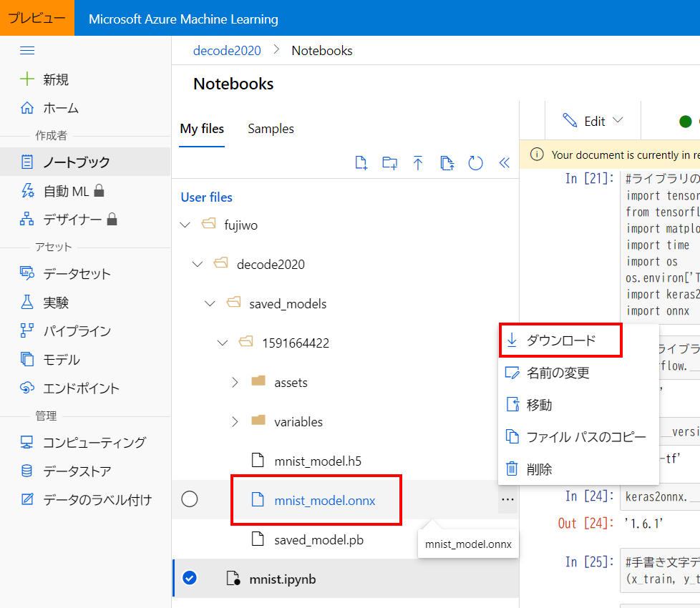The width and height of the screenshot is (700, 608).
Task: Click the 新規 label in sidebar
Action: point(56,79)
